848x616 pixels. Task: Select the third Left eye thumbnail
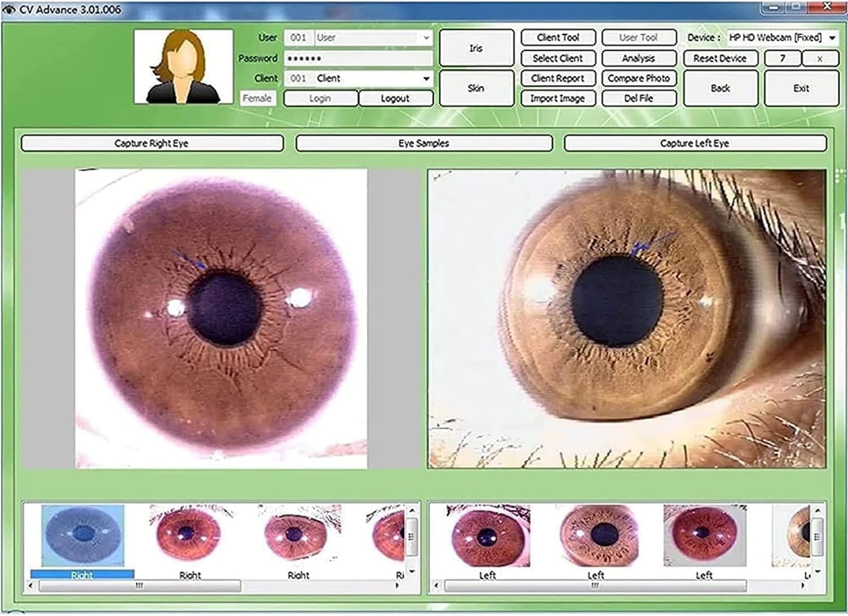704,536
